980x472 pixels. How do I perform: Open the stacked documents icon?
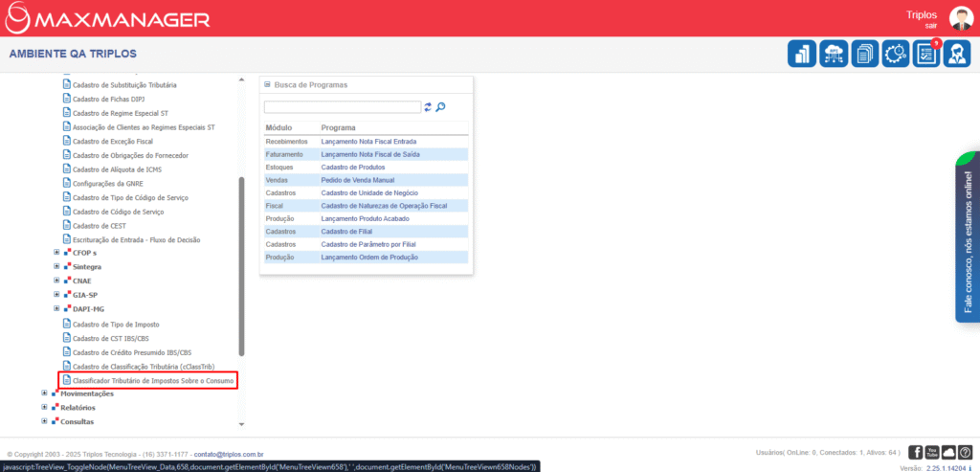coord(864,54)
